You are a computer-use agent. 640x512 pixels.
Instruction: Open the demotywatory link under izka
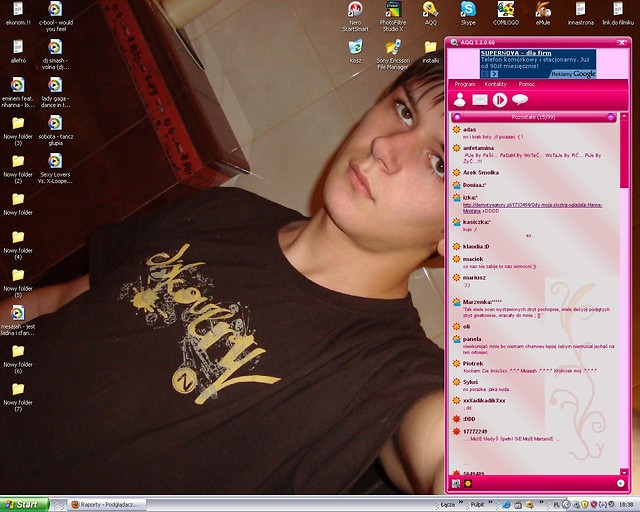pos(533,208)
